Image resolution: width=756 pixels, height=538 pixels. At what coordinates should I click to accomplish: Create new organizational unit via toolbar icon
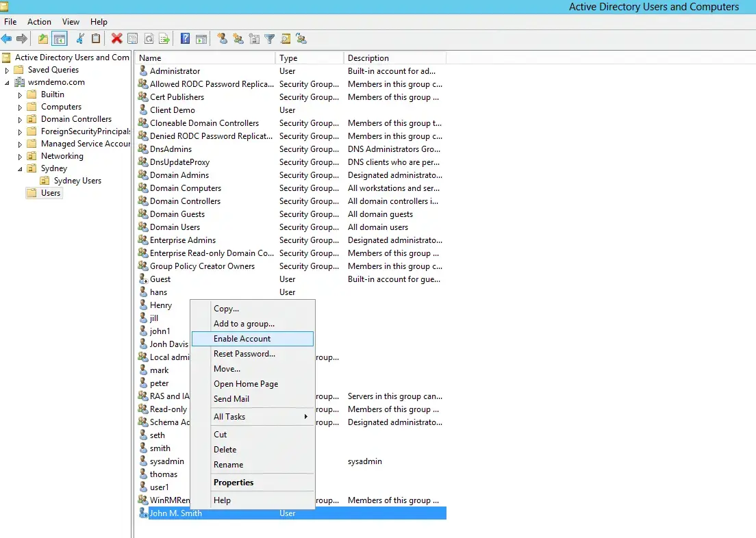254,39
